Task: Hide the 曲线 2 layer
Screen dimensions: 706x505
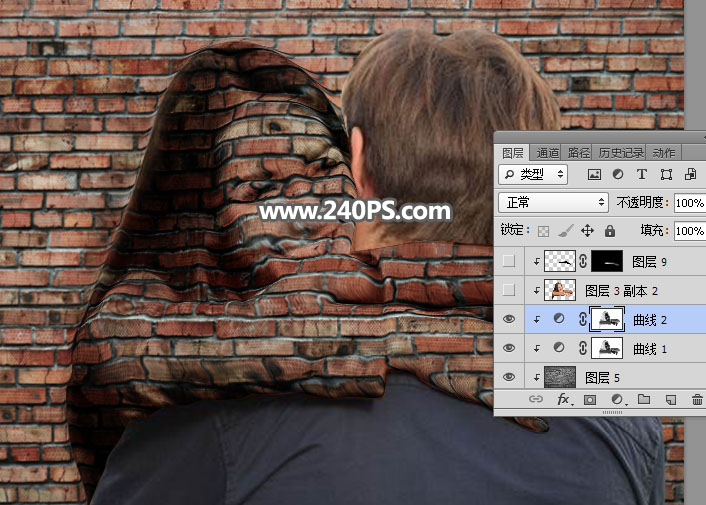Action: click(509, 319)
